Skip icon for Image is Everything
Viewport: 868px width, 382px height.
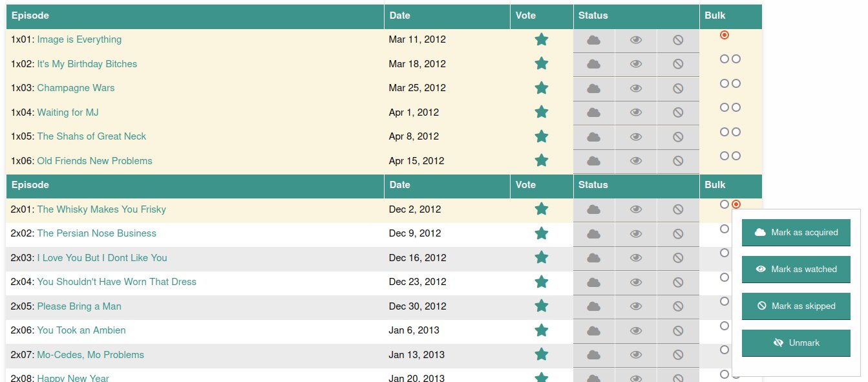click(x=678, y=40)
